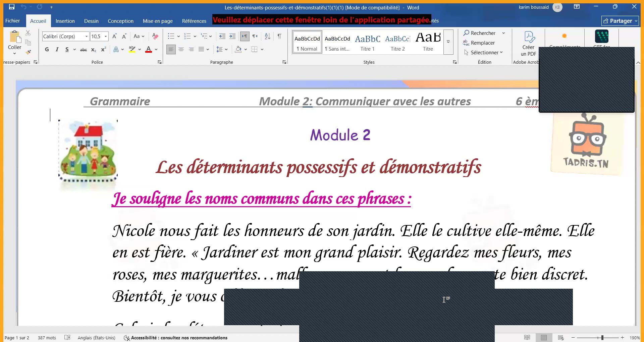The image size is (644, 342).
Task: Expand the bullet list options arrow
Action: [x=178, y=36]
